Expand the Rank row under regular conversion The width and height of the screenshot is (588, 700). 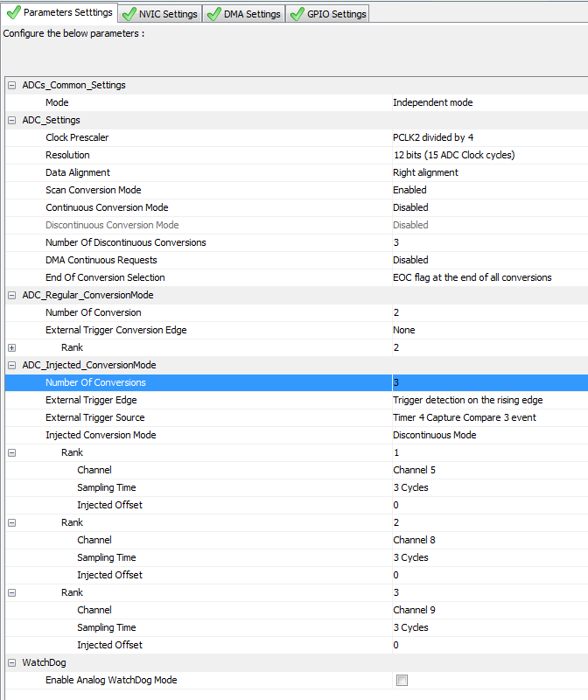tap(12, 347)
